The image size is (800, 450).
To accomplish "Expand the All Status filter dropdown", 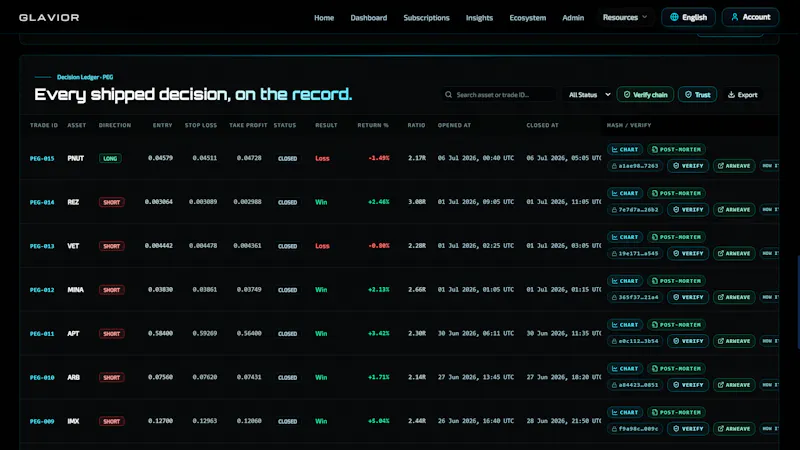I will coord(589,95).
